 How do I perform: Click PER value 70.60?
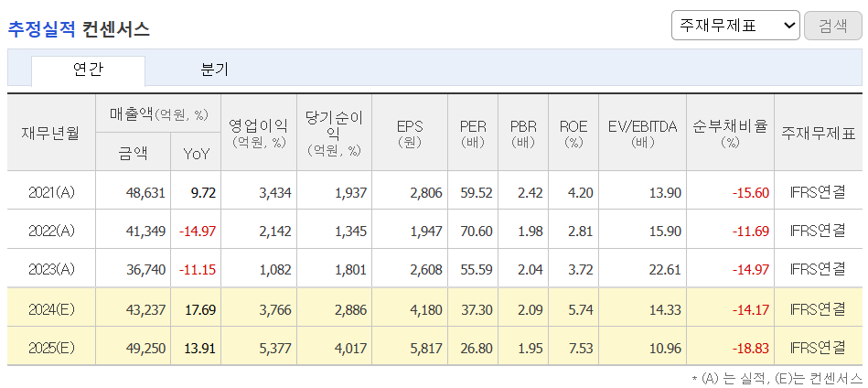pyautogui.click(x=477, y=231)
